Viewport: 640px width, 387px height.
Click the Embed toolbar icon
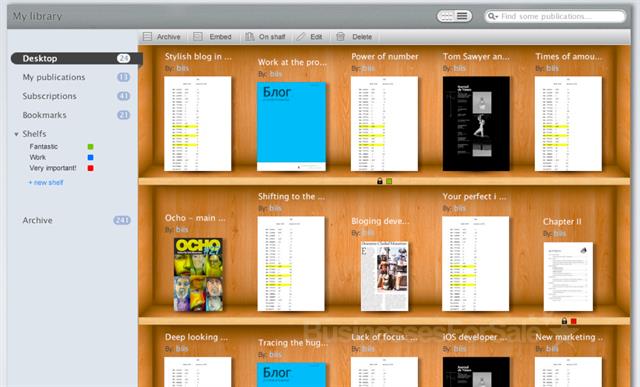coord(198,37)
